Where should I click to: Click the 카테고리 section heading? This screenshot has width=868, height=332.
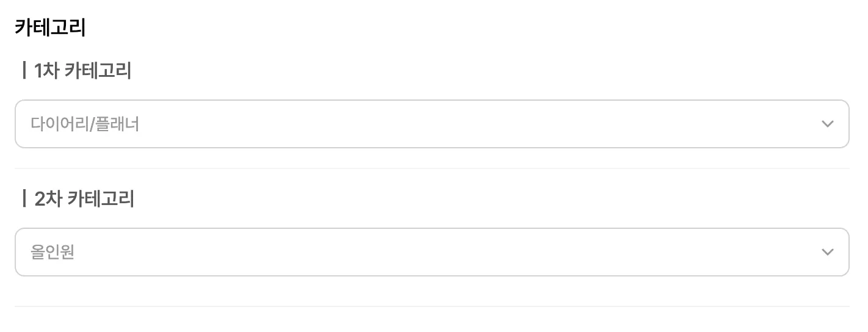click(50, 27)
